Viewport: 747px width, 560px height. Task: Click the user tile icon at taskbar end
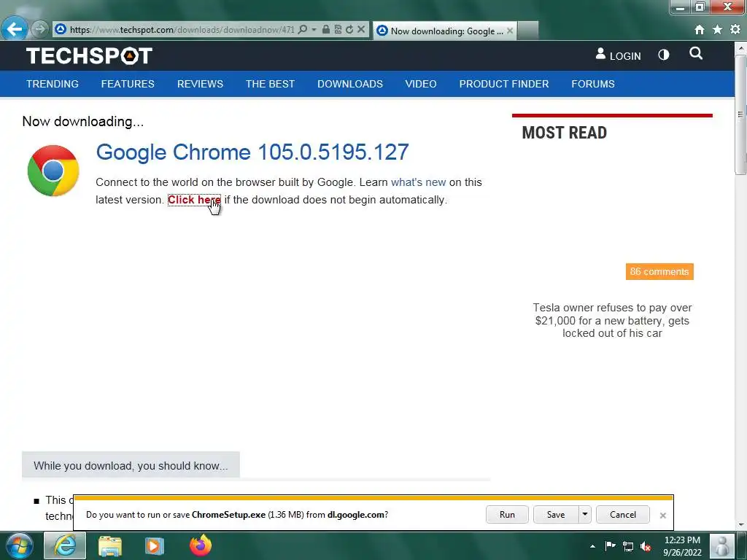(722, 545)
